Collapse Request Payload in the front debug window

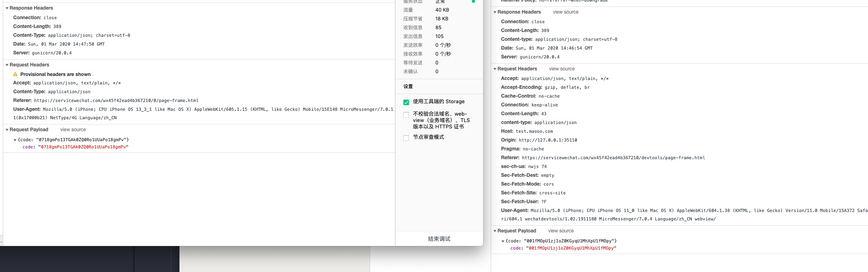click(7, 130)
